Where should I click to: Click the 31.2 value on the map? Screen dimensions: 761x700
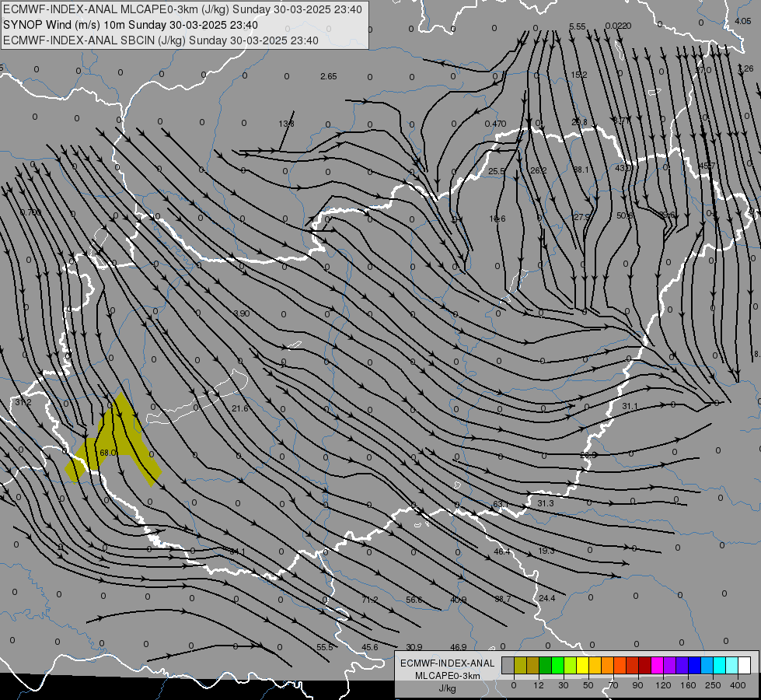point(23,402)
